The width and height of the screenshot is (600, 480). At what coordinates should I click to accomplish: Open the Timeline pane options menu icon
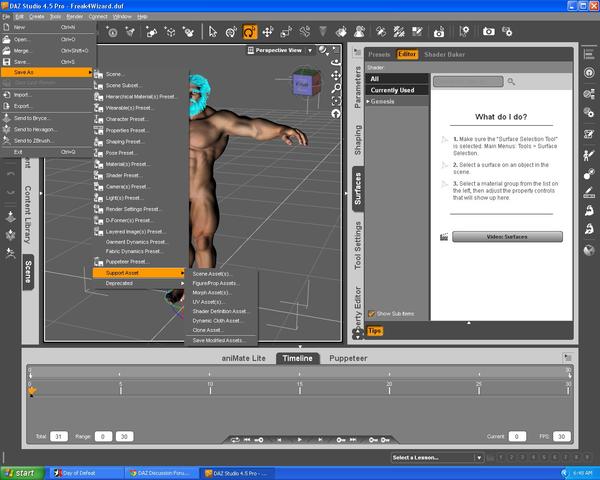coord(568,358)
